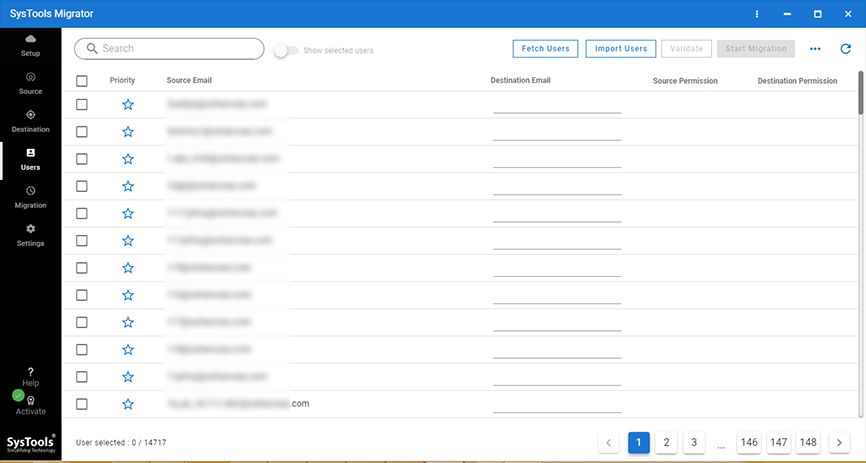Open Help from the sidebar question mark
The image size is (866, 463).
point(30,377)
